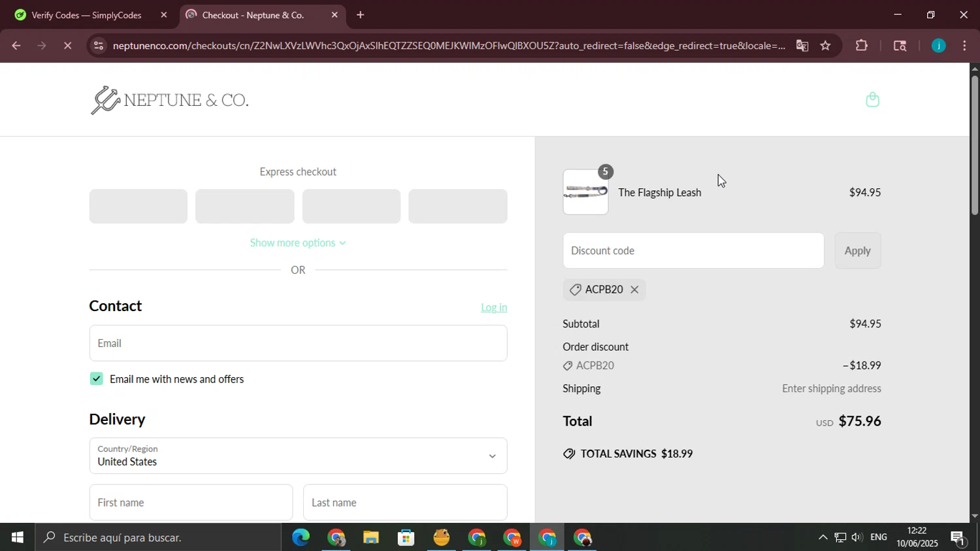
Task: Close the Verify Codes SimplyCodes tab
Action: coord(164,15)
